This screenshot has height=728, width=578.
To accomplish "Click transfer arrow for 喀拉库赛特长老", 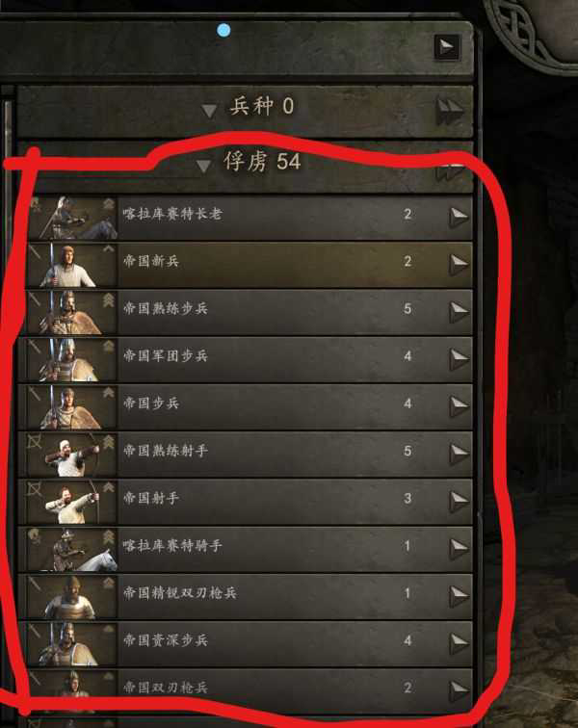I will click(x=460, y=218).
